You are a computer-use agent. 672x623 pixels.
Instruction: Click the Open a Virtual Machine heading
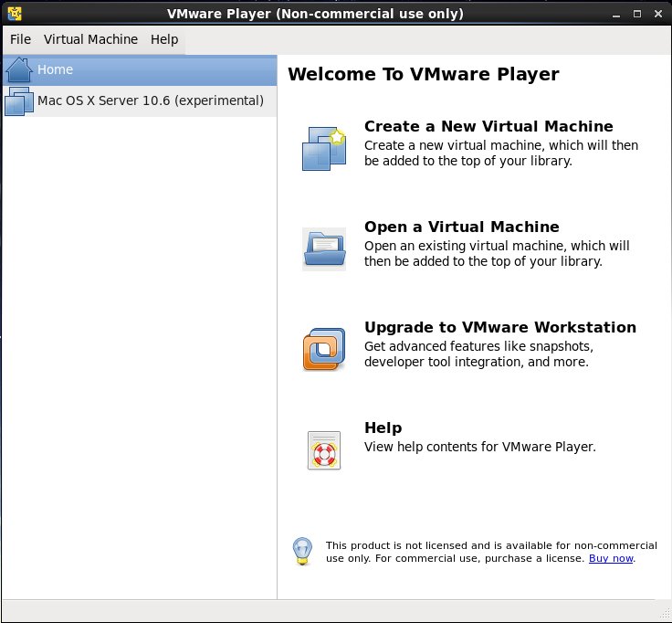click(462, 227)
